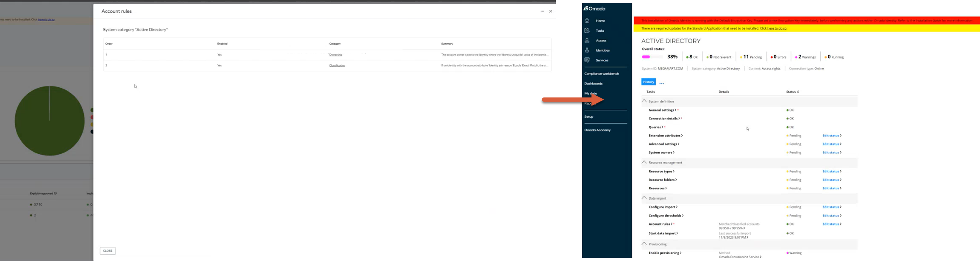Screen dimensions: 980x261
Task: Open Identities in the Omada sidebar
Action: click(603, 50)
